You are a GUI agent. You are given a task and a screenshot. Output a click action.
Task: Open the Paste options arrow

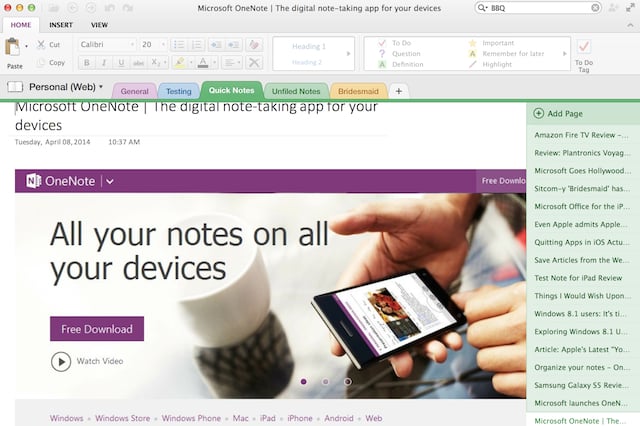[27, 47]
